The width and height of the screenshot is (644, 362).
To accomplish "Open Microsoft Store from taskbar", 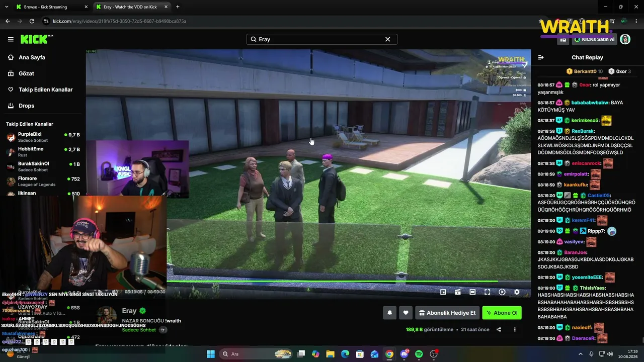I will tap(360, 354).
